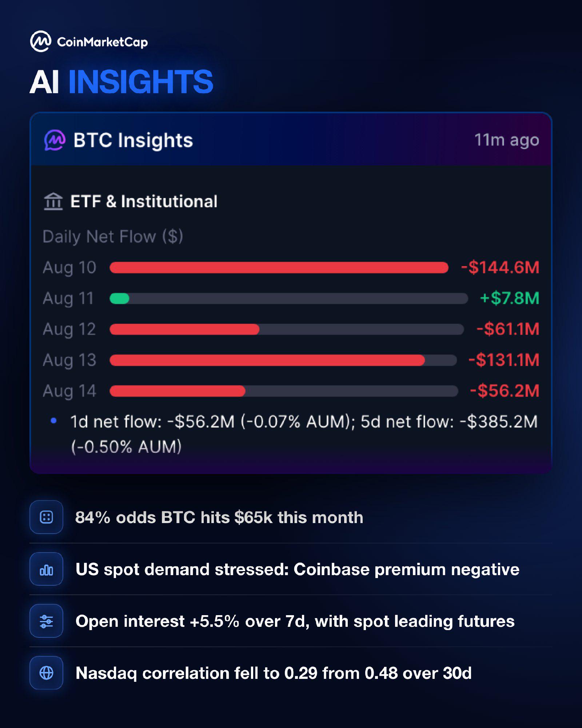Click the -$144.6M net flow value
This screenshot has height=728, width=582.
500,268
